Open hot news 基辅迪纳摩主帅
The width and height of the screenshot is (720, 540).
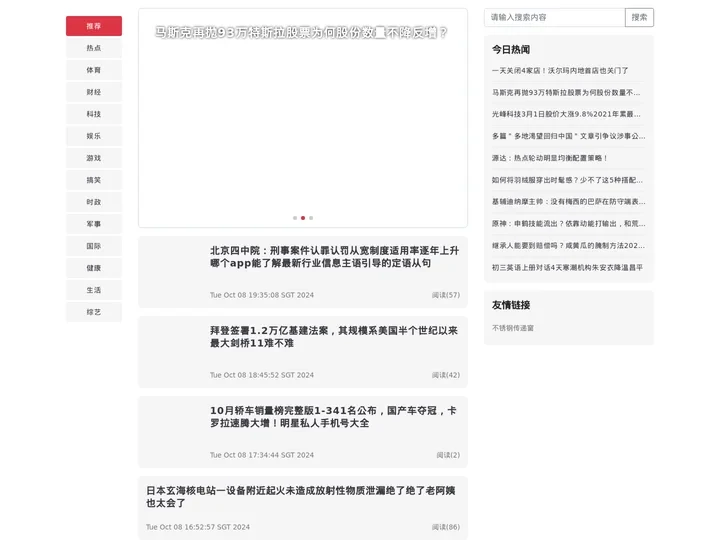(568, 202)
